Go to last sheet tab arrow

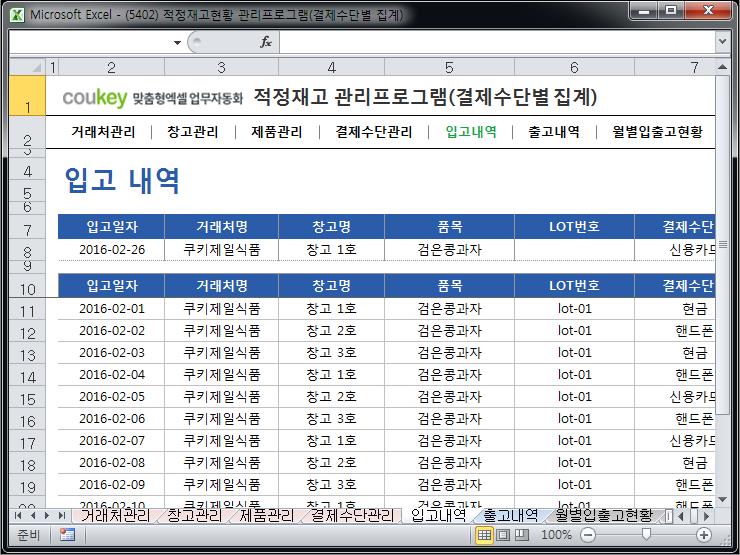click(x=61, y=515)
